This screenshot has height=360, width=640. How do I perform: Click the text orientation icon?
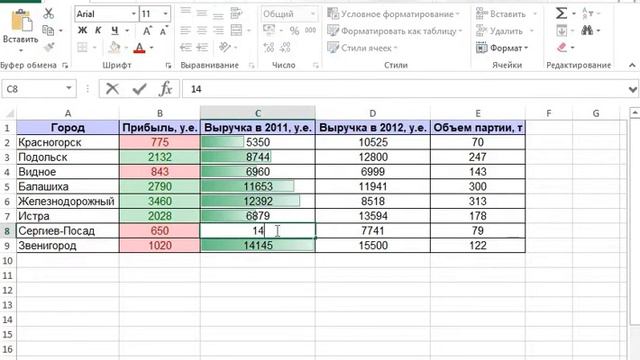click(x=225, y=48)
